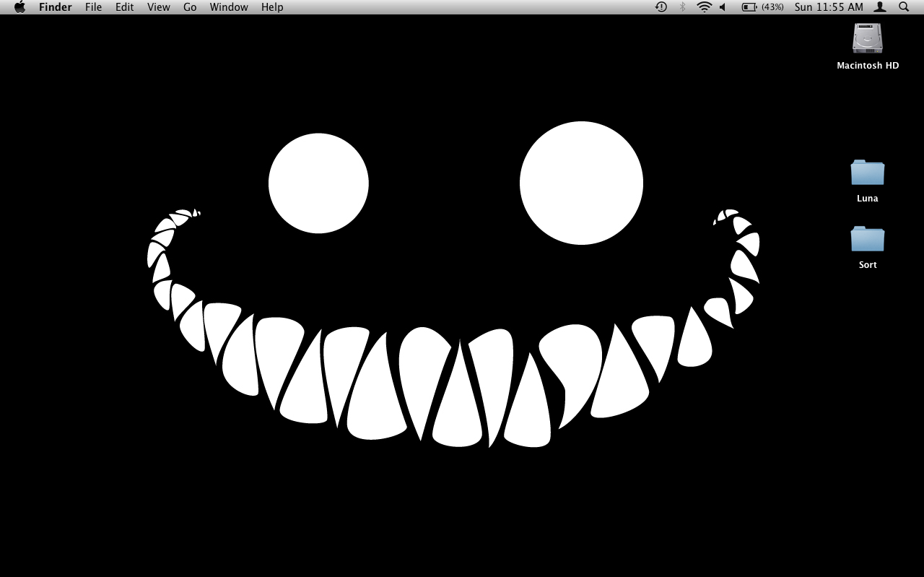Select the Luna folder icon
924x577 pixels.
click(868, 173)
